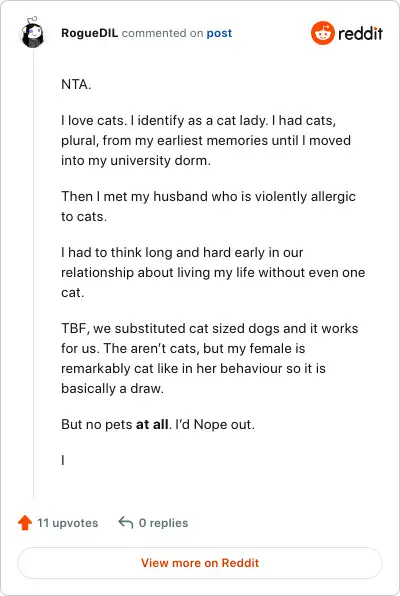400x596 pixels.
Task: Follow the blue "post" link
Action: [x=219, y=33]
